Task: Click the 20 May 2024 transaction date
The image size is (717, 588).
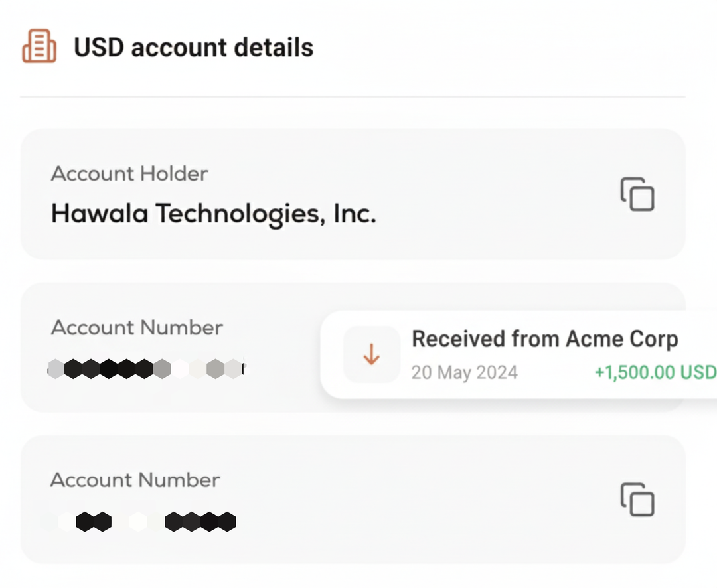Action: (464, 372)
